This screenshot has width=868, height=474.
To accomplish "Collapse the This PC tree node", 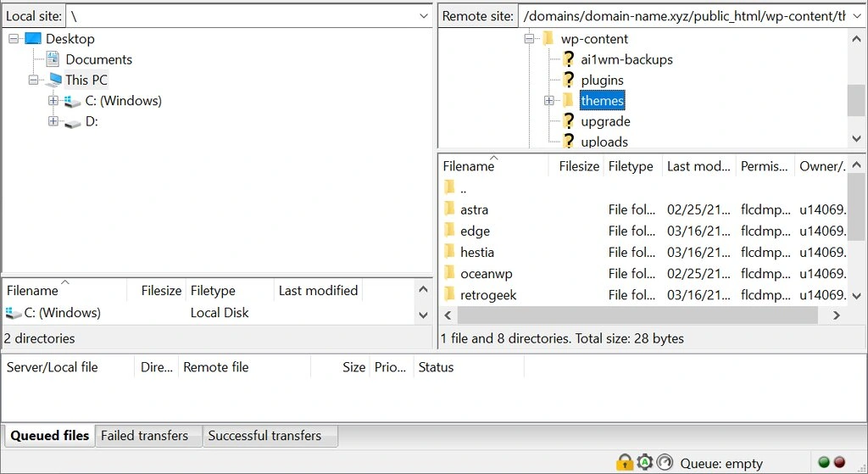I will [x=33, y=80].
